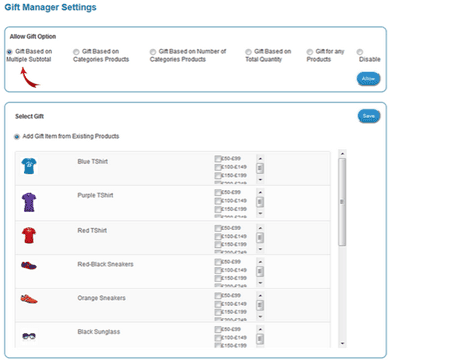Choose Gift for any Products option
This screenshot has height=360, width=470.
click(x=310, y=52)
